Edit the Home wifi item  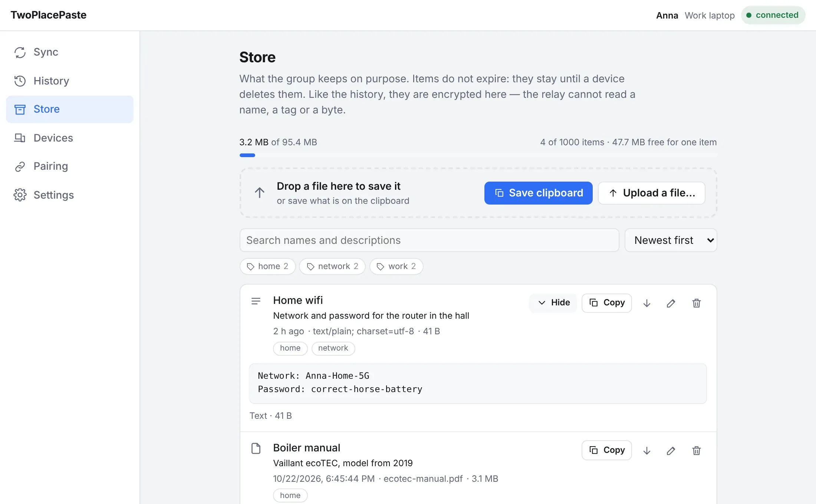(x=671, y=303)
